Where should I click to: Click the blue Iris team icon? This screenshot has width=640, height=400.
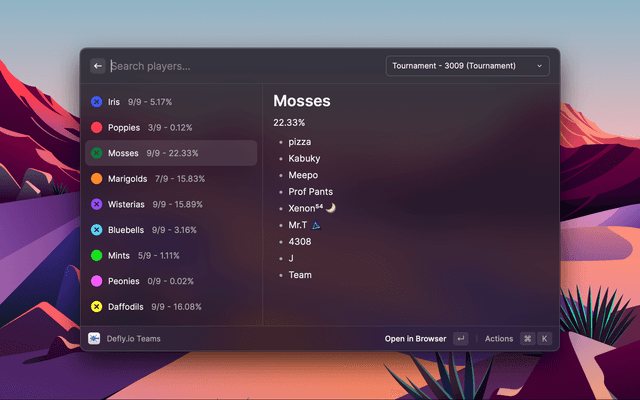pos(96,102)
